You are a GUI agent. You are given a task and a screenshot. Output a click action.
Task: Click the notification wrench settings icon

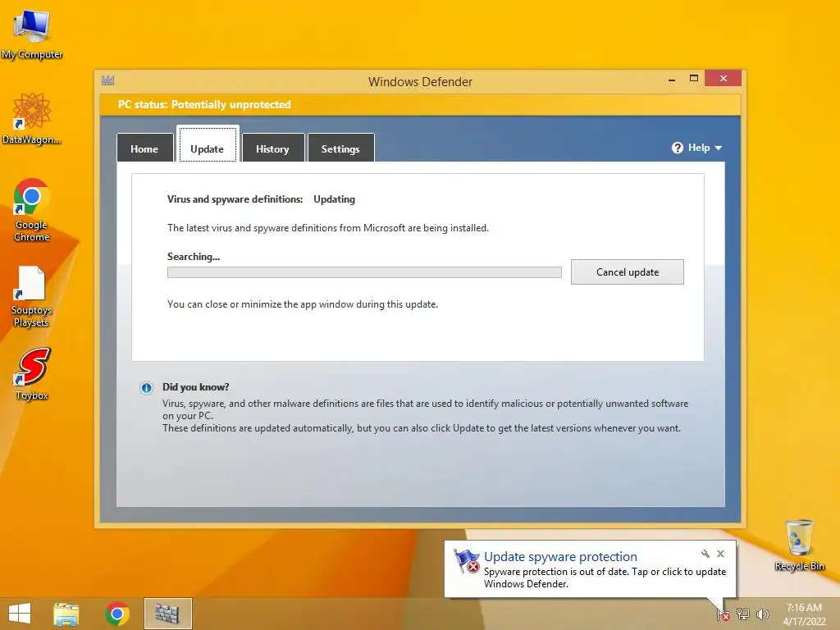705,554
